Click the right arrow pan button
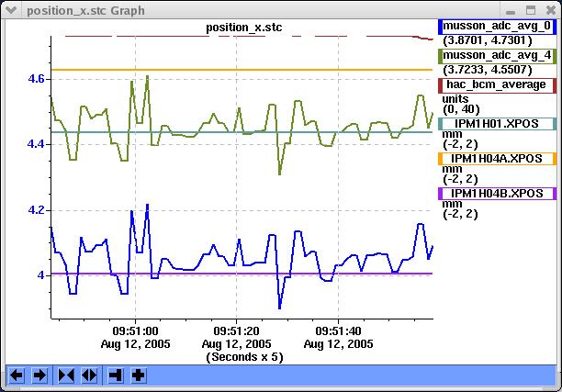Image resolution: width=562 pixels, height=392 pixels. [x=39, y=375]
